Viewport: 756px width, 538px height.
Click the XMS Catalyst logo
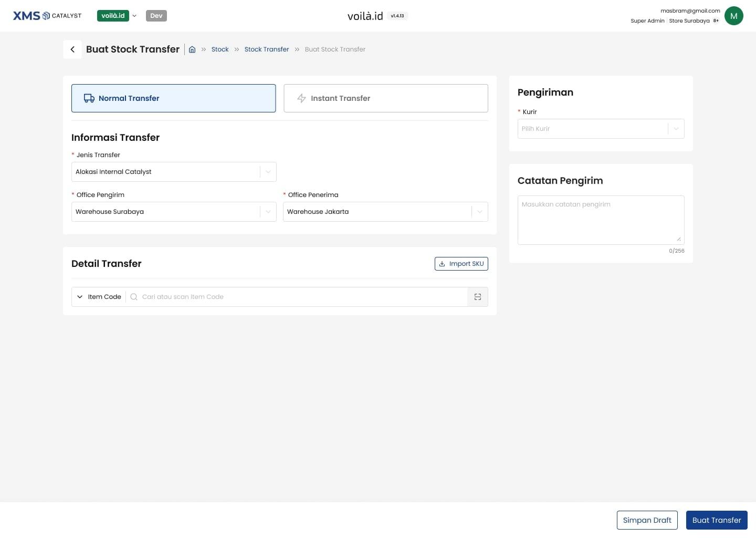pyautogui.click(x=47, y=16)
